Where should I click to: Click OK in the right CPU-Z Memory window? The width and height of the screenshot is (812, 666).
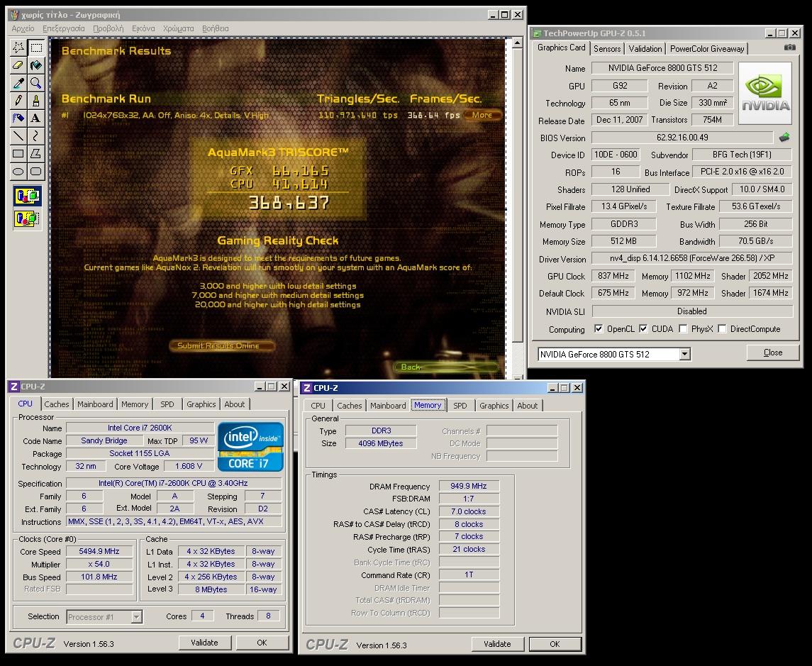pyautogui.click(x=555, y=644)
